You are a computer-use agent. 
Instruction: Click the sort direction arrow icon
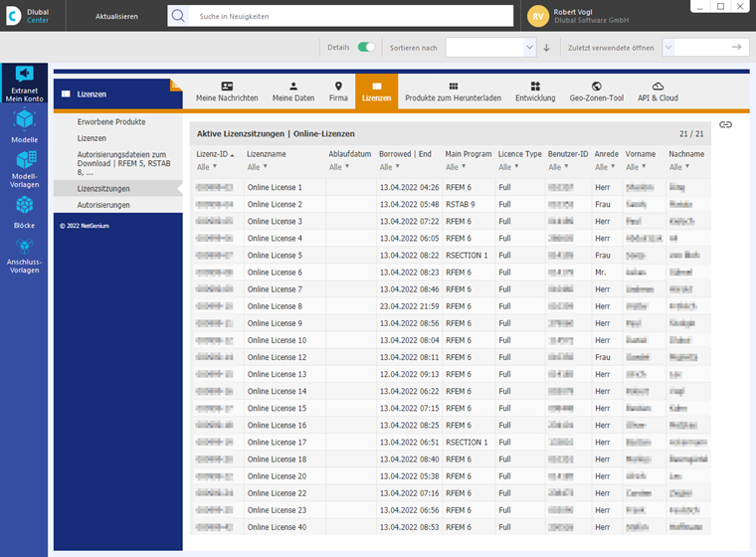[546, 48]
